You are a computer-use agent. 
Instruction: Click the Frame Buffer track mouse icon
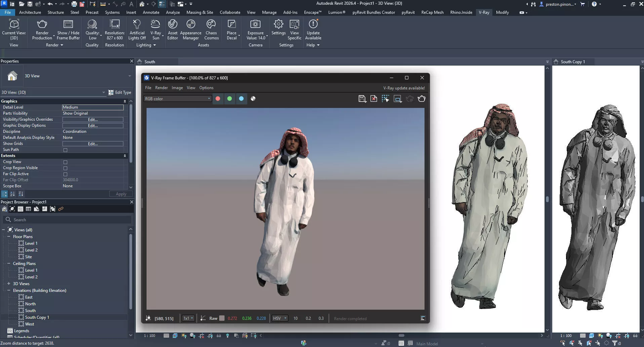click(386, 99)
